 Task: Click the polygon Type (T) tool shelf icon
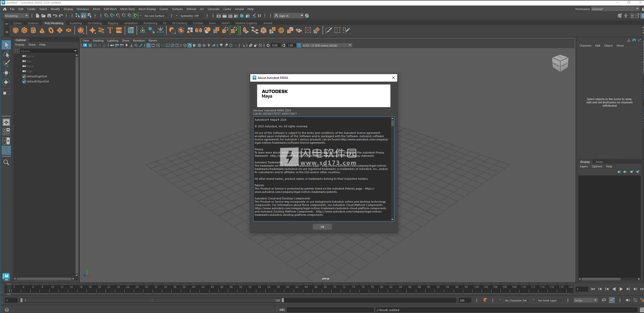110,30
